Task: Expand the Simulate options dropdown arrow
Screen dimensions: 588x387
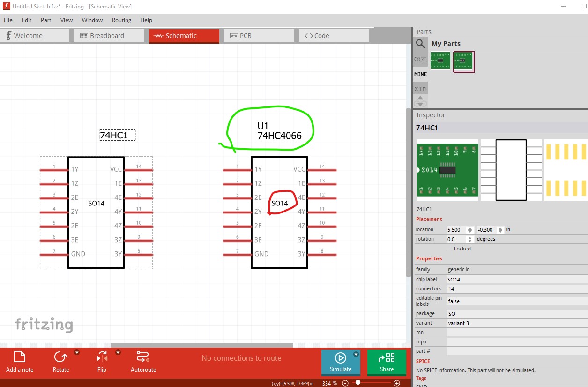Action: pyautogui.click(x=356, y=354)
